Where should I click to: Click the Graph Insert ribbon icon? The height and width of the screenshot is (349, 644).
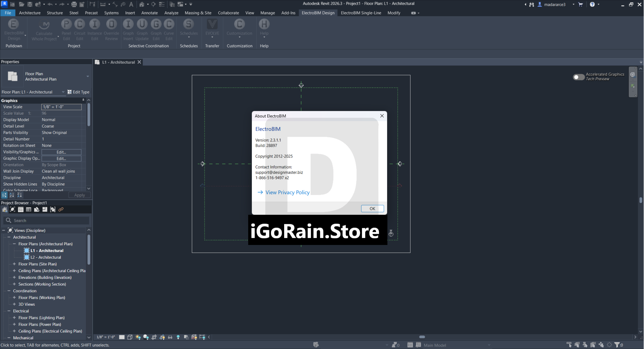pyautogui.click(x=128, y=30)
